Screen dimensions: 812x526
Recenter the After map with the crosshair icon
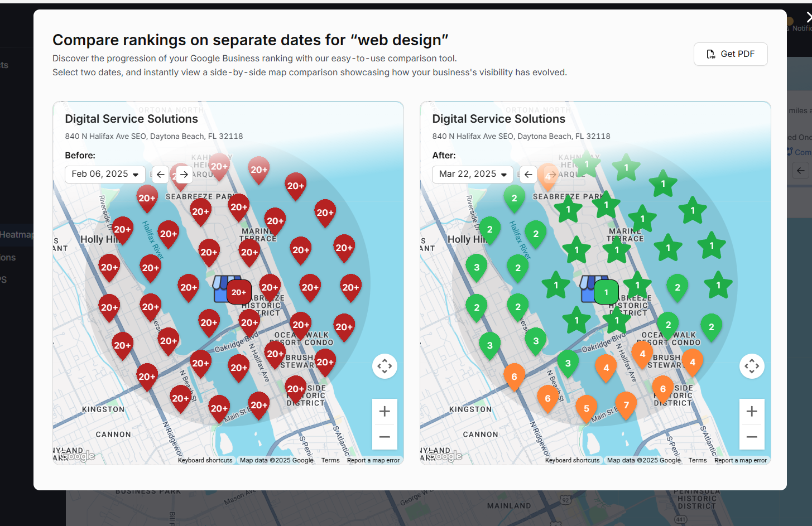pyautogui.click(x=752, y=366)
